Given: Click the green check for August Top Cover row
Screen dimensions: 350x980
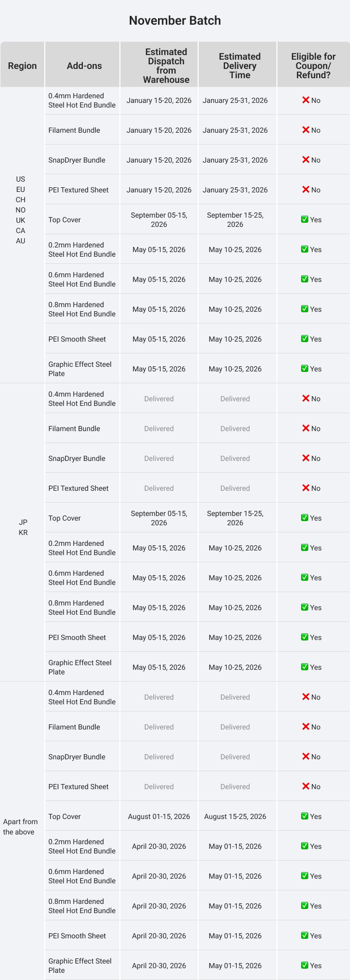Looking at the screenshot, I should (305, 816).
